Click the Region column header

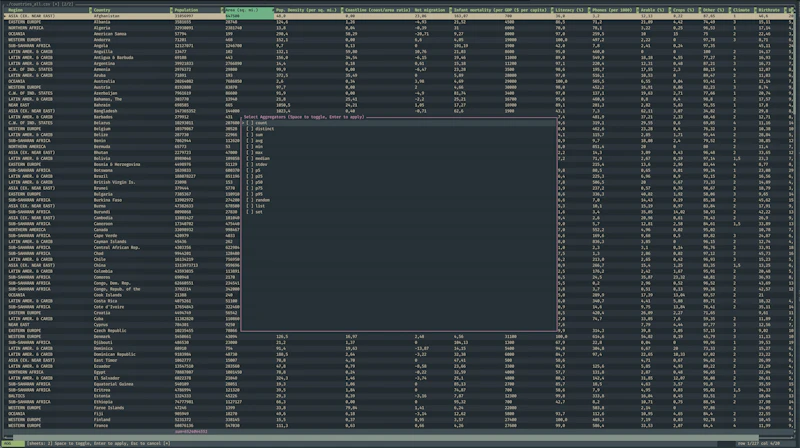(15, 10)
